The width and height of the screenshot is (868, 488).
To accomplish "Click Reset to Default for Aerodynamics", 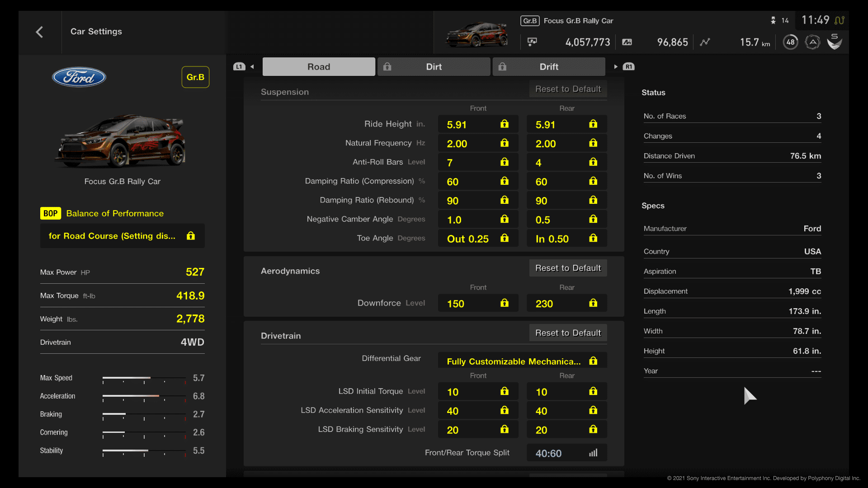I will click(567, 267).
